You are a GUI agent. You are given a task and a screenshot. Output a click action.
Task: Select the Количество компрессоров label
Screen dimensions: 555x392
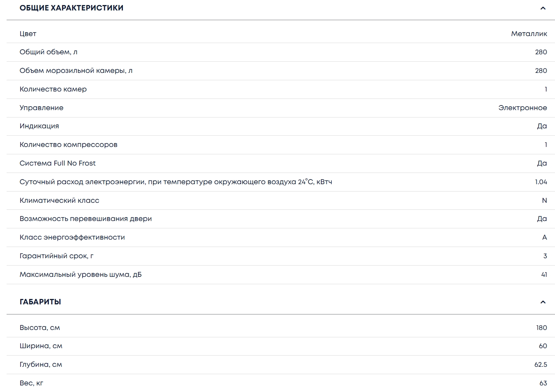click(68, 145)
